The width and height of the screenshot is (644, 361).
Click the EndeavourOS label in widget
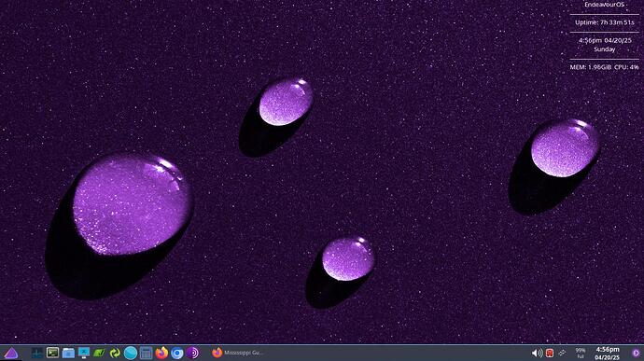click(x=604, y=5)
